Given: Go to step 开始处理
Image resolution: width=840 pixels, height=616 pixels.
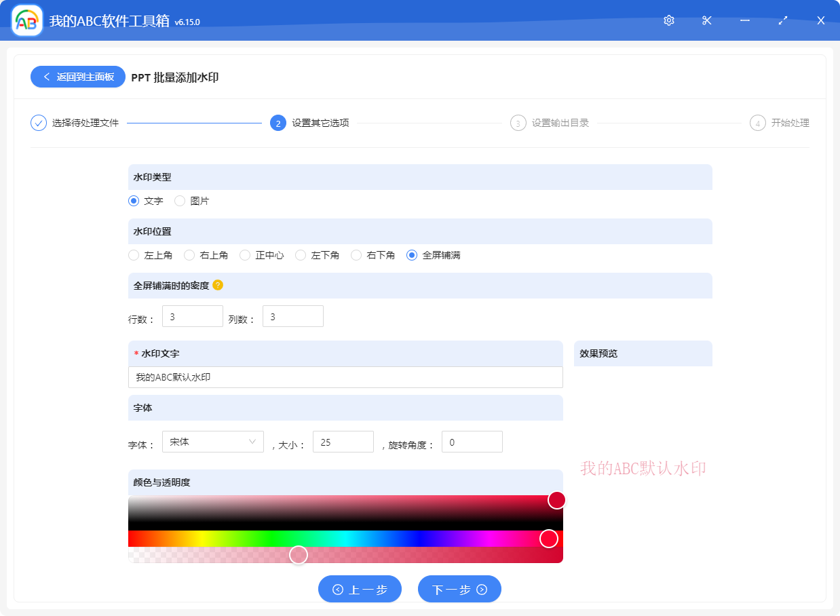Looking at the screenshot, I should tap(790, 123).
